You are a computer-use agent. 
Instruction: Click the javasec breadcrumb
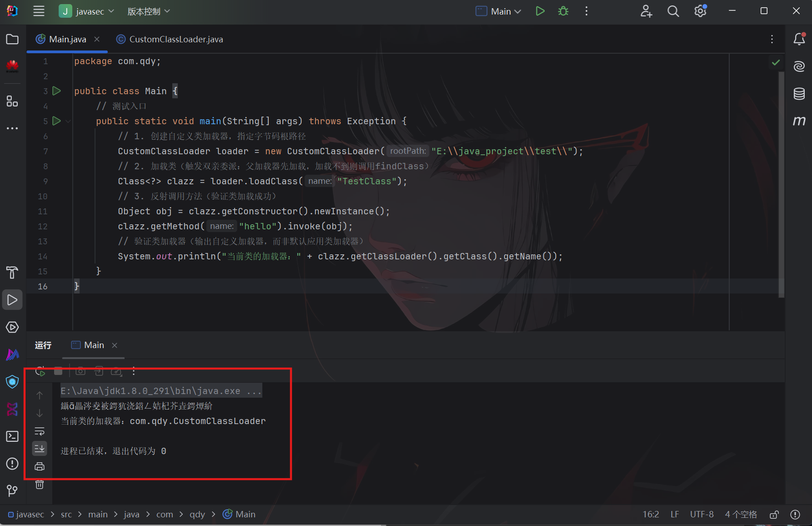pos(26,514)
